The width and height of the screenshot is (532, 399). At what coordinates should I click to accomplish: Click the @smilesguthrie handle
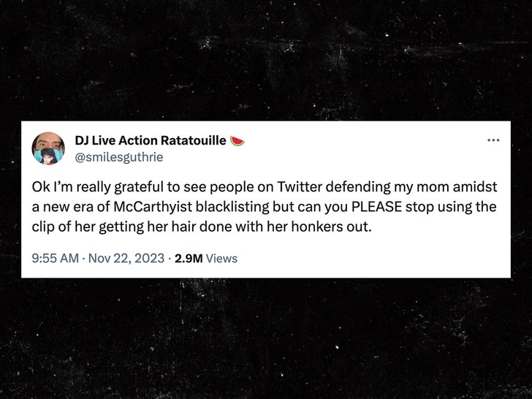[x=119, y=156]
